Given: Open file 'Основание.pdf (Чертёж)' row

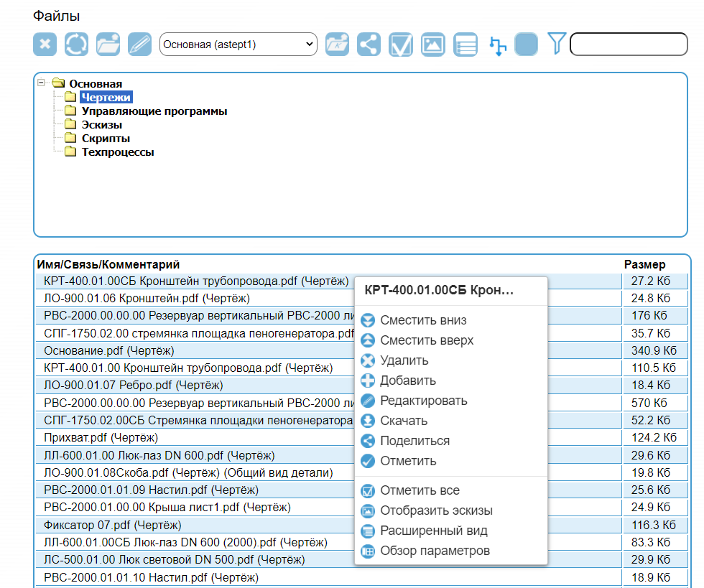Looking at the screenshot, I should 108,350.
